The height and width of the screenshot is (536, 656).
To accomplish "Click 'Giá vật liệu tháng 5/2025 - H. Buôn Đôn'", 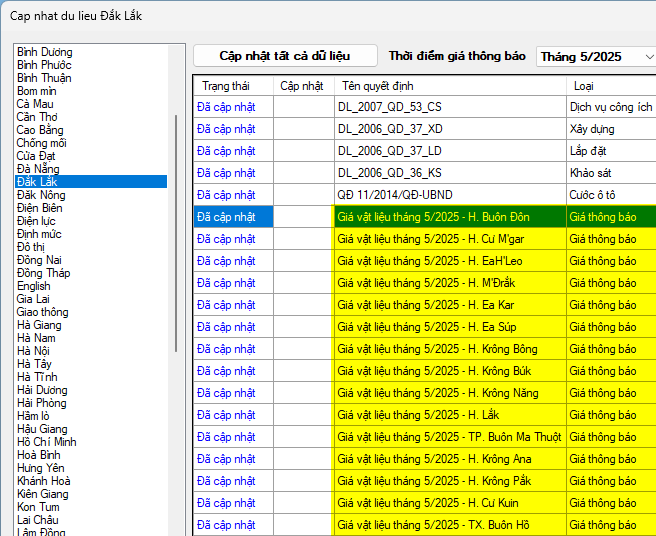I will point(450,217).
